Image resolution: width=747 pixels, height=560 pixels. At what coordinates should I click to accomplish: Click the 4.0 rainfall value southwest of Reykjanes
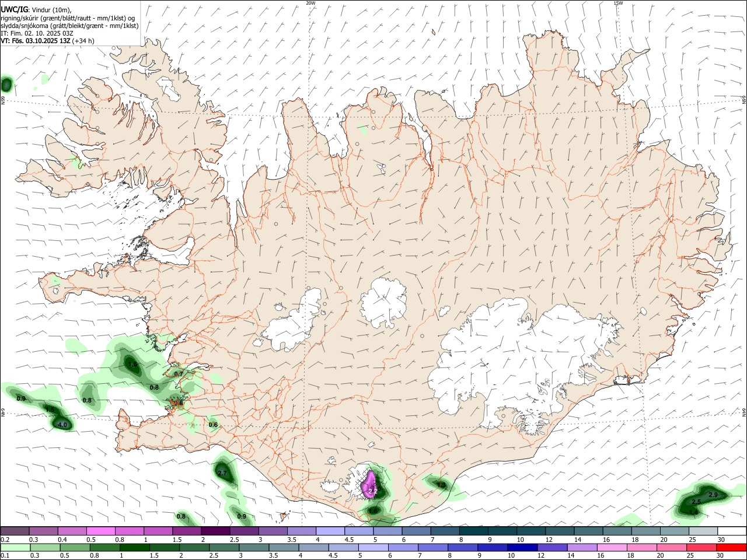[x=62, y=425]
